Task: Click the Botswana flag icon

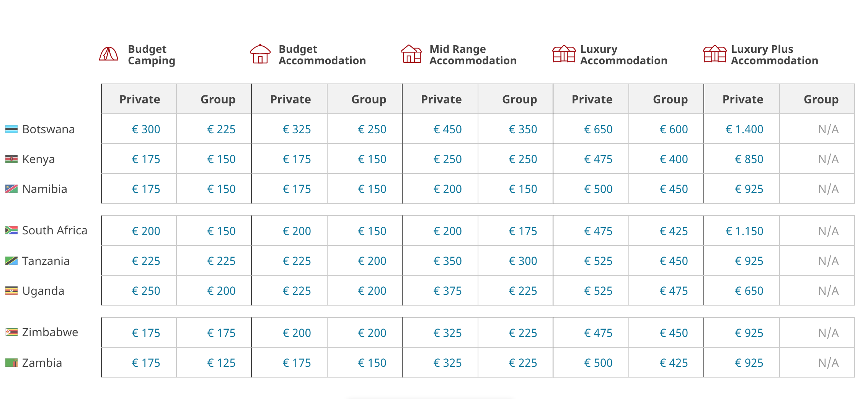Action: pos(11,129)
